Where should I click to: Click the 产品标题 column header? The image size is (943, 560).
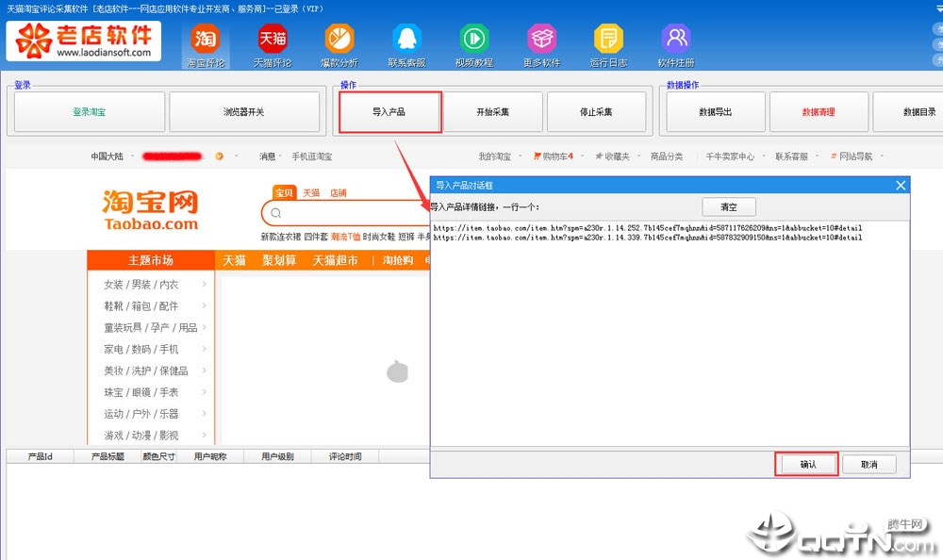pyautogui.click(x=108, y=456)
